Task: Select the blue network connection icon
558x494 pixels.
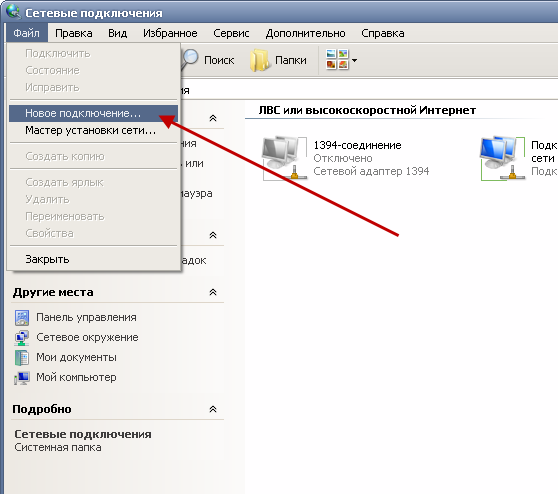Action: tap(503, 158)
